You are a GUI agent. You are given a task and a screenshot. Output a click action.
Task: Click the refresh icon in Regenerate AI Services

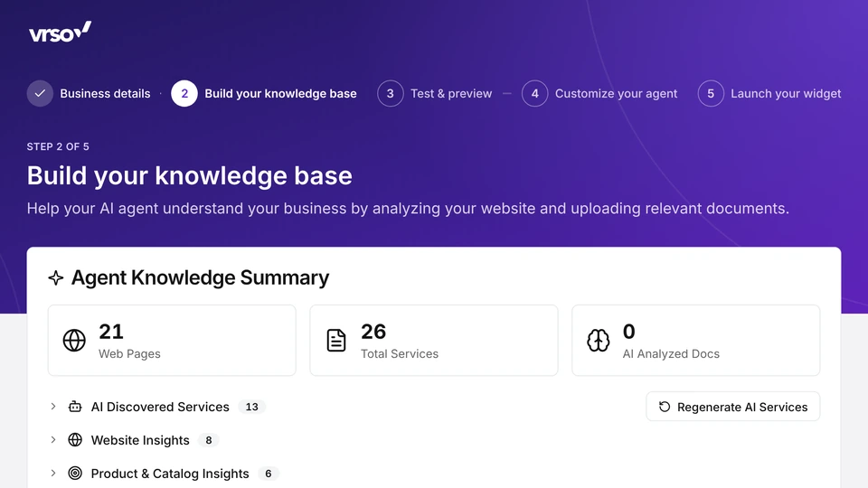pyautogui.click(x=665, y=407)
